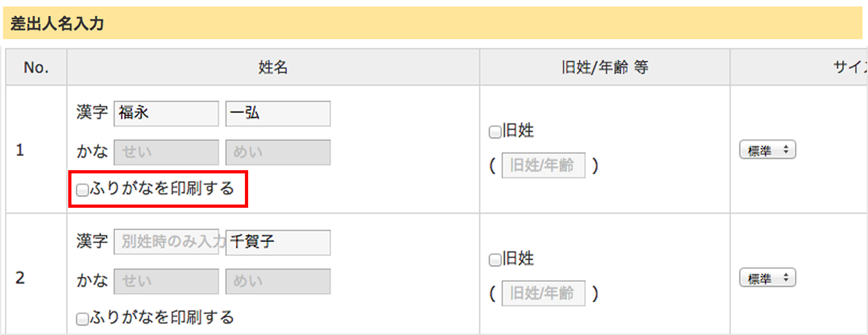Click the row 2 kana めい field
The height and width of the screenshot is (335, 868).
(x=278, y=281)
